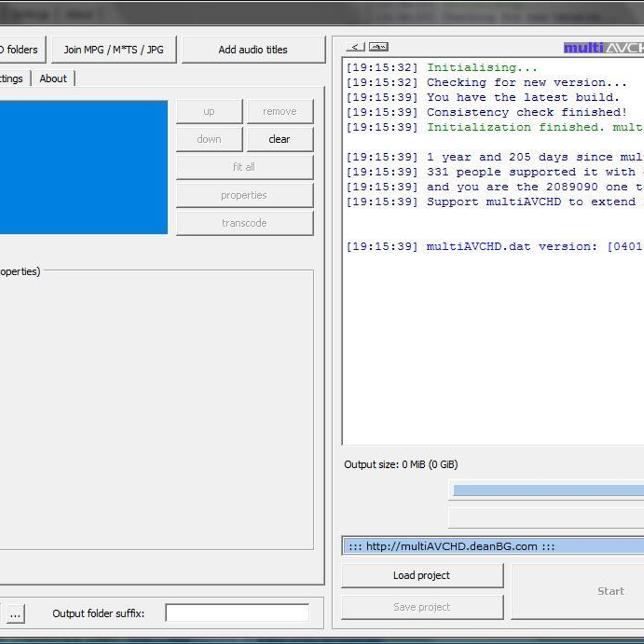Click the remove button

[280, 111]
